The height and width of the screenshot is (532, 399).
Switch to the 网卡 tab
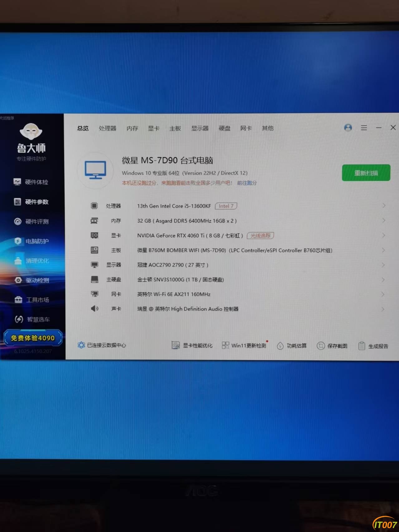[x=246, y=128]
